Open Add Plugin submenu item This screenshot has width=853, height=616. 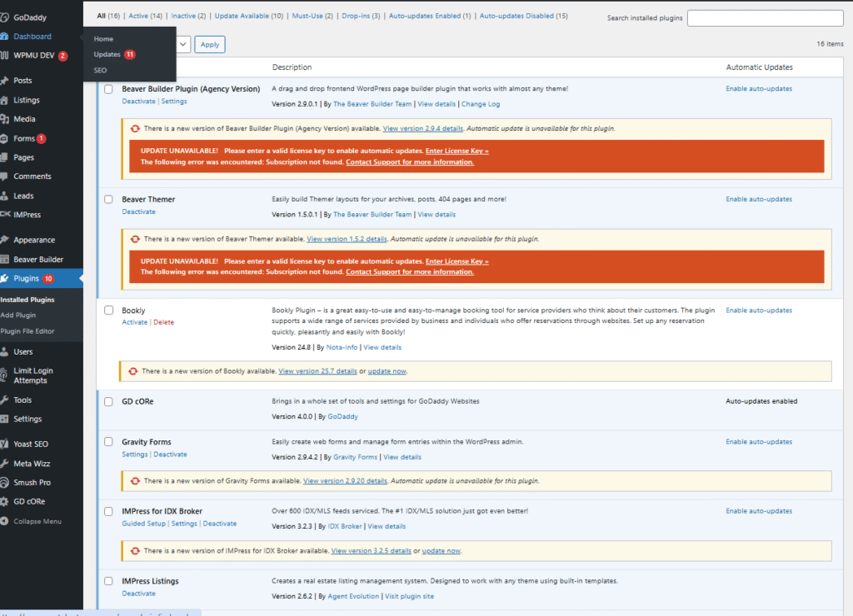click(x=18, y=315)
